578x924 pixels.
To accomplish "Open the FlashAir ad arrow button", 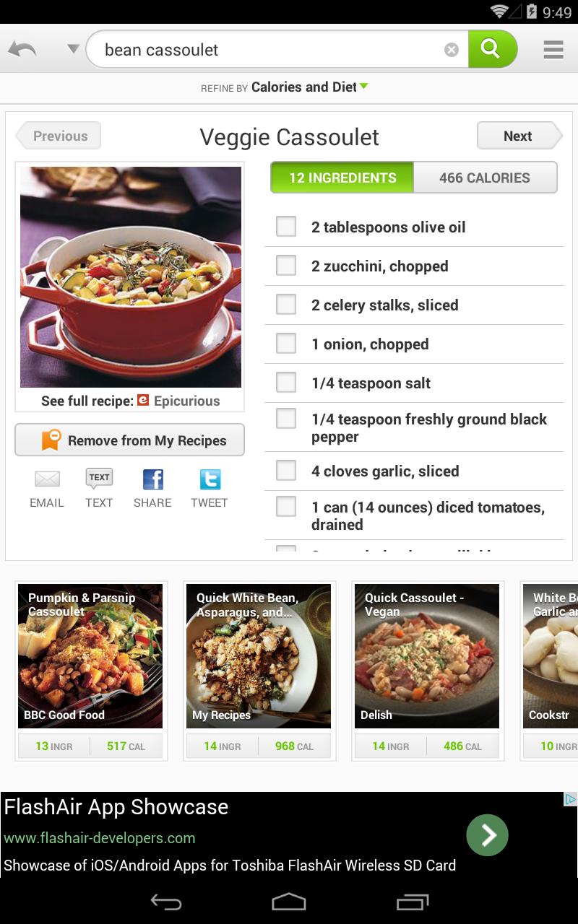I will coord(487,835).
